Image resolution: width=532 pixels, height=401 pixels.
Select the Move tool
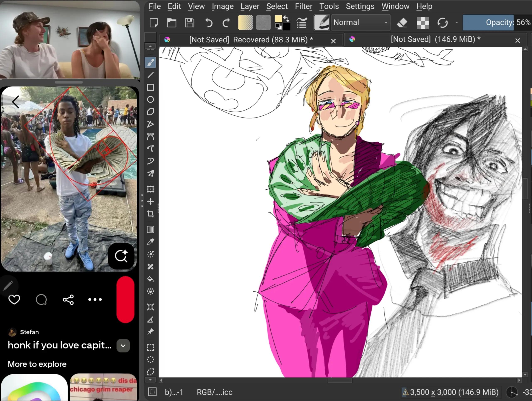(x=150, y=202)
